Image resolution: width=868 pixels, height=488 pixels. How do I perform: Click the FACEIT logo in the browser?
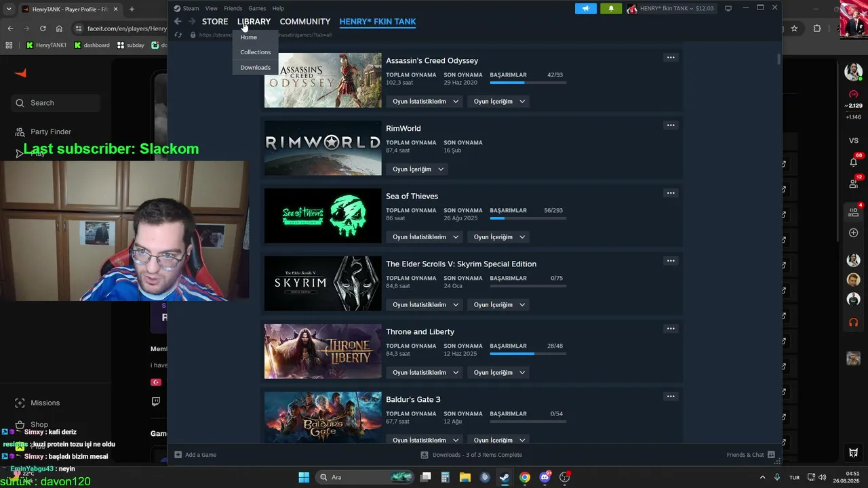pos(20,73)
